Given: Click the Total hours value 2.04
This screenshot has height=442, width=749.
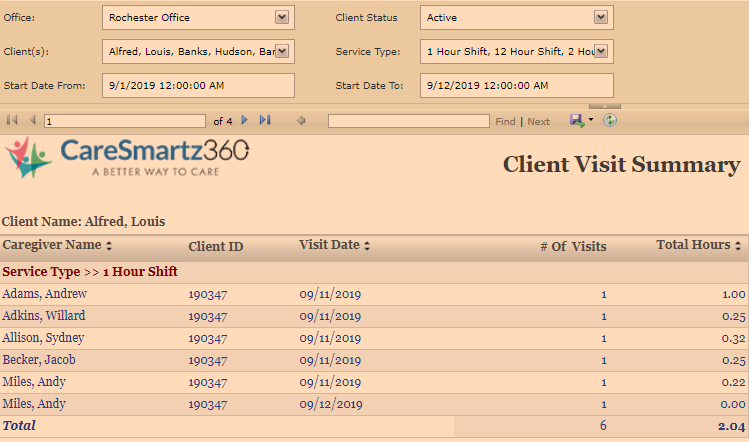Looking at the screenshot, I should [x=731, y=426].
